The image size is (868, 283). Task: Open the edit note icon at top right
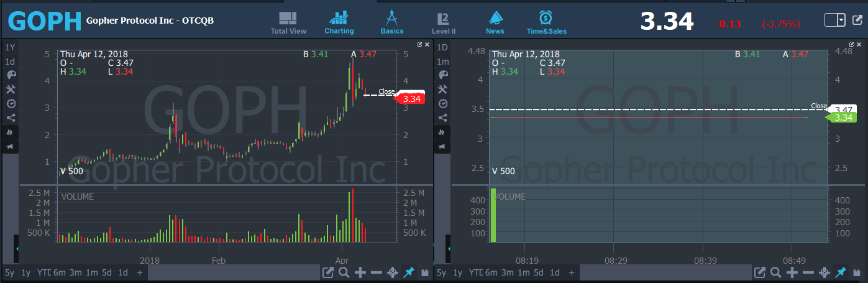858,21
